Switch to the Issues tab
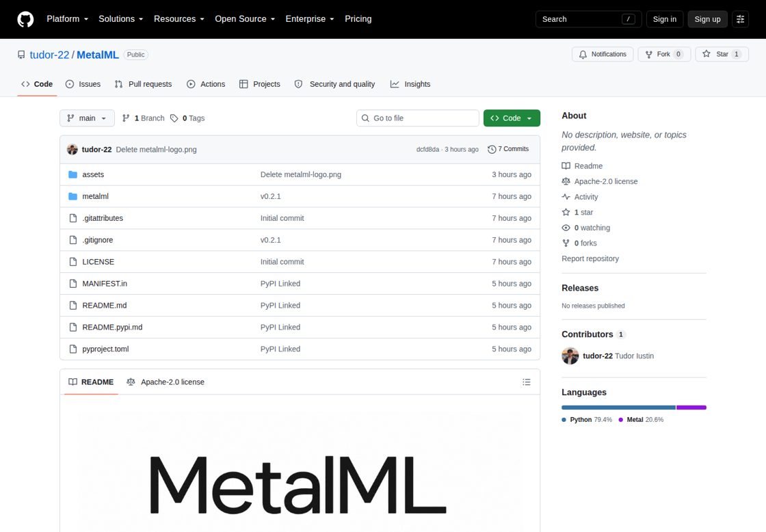Screen dimensions: 766x532 tap(83, 84)
